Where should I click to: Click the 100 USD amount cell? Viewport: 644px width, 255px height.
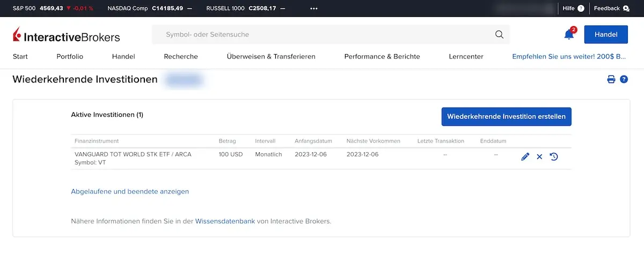point(231,154)
